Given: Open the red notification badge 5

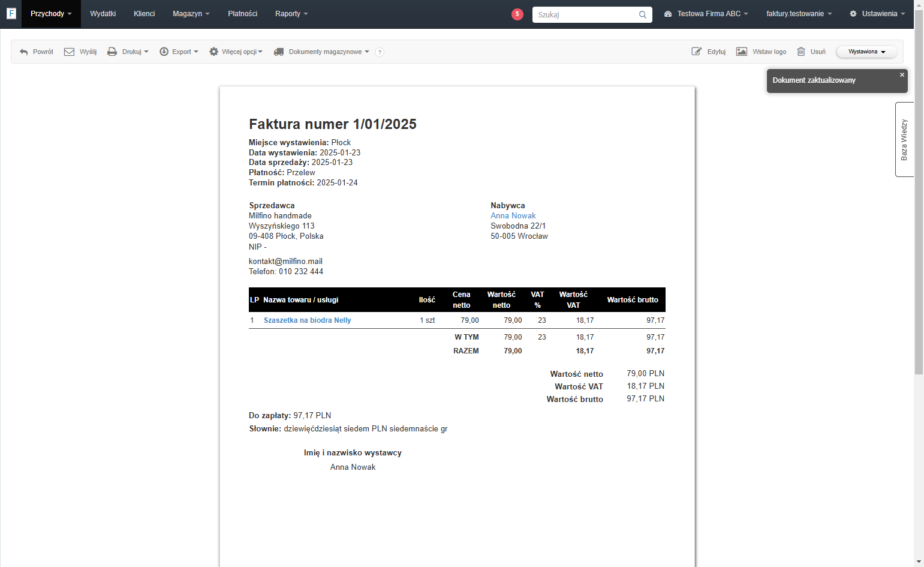Looking at the screenshot, I should click(x=517, y=14).
